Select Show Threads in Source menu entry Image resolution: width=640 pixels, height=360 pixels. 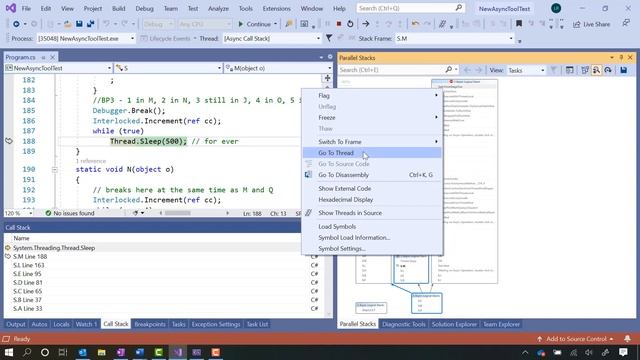tap(371, 213)
